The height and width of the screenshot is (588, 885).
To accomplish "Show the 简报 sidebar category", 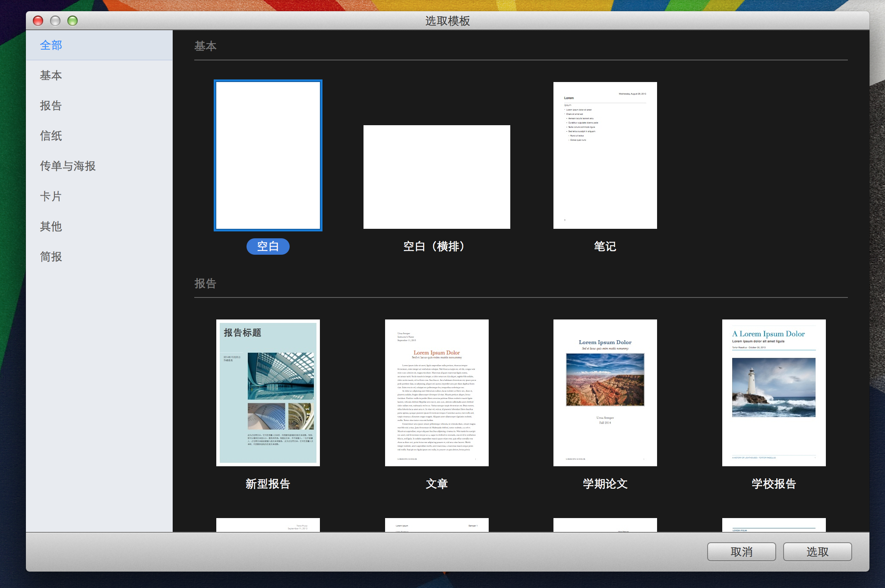I will tap(99, 257).
